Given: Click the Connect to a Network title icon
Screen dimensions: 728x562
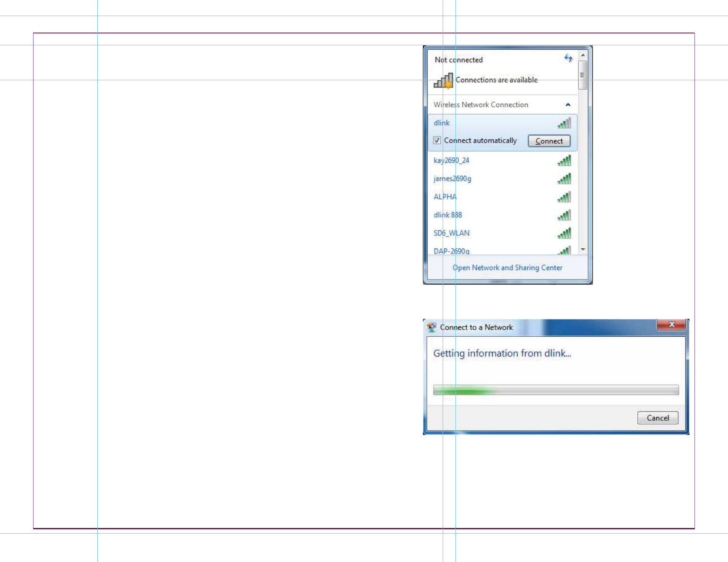Looking at the screenshot, I should 431,327.
